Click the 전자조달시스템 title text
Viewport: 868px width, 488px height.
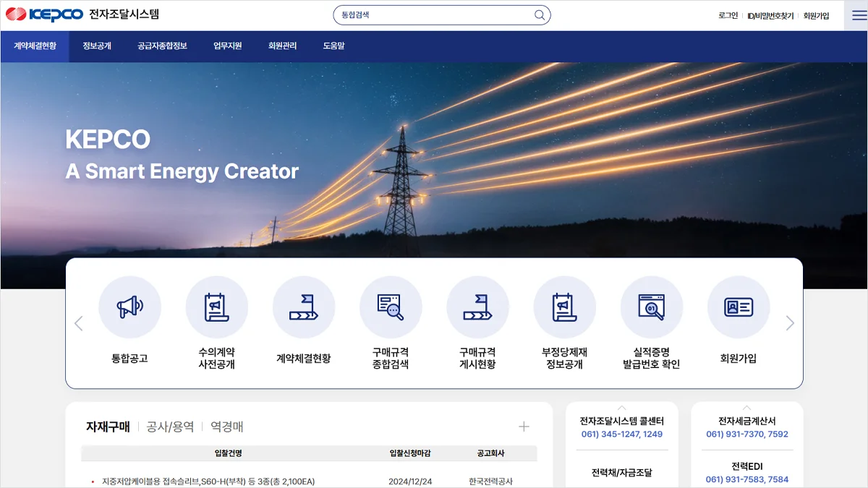click(x=124, y=14)
